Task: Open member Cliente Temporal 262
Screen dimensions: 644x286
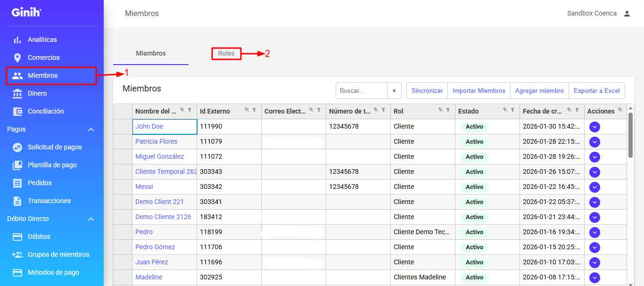Action: [166, 172]
